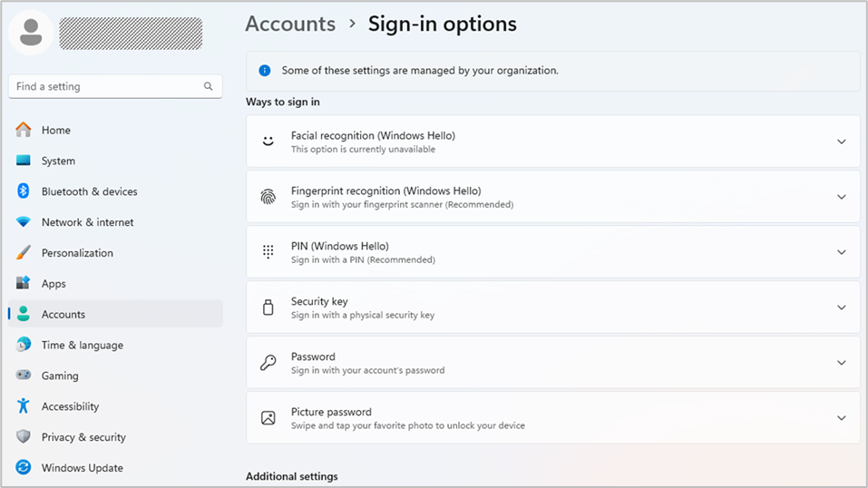Click the Accounts breadcrumb link
The width and height of the screenshot is (868, 488).
(x=290, y=24)
